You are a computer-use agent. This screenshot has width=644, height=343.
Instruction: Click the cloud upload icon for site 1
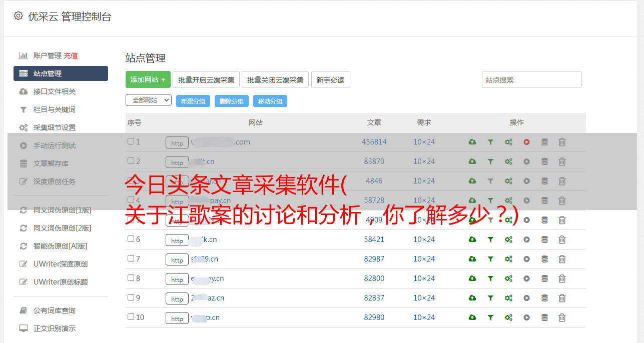pos(472,142)
